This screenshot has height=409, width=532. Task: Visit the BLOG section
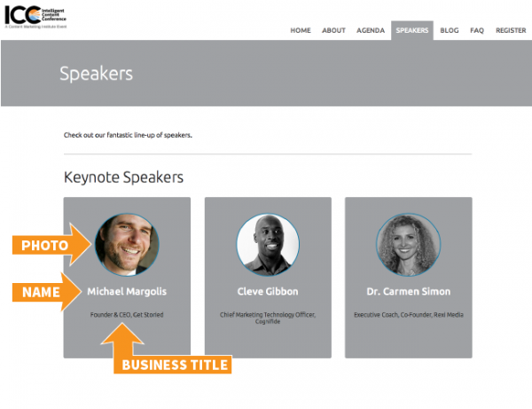point(450,30)
